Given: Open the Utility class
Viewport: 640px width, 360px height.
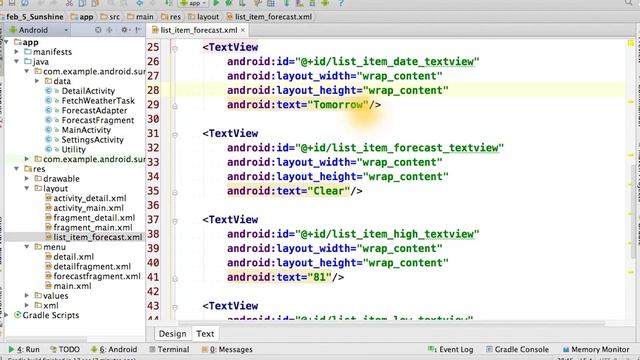Looking at the screenshot, I should [73, 149].
